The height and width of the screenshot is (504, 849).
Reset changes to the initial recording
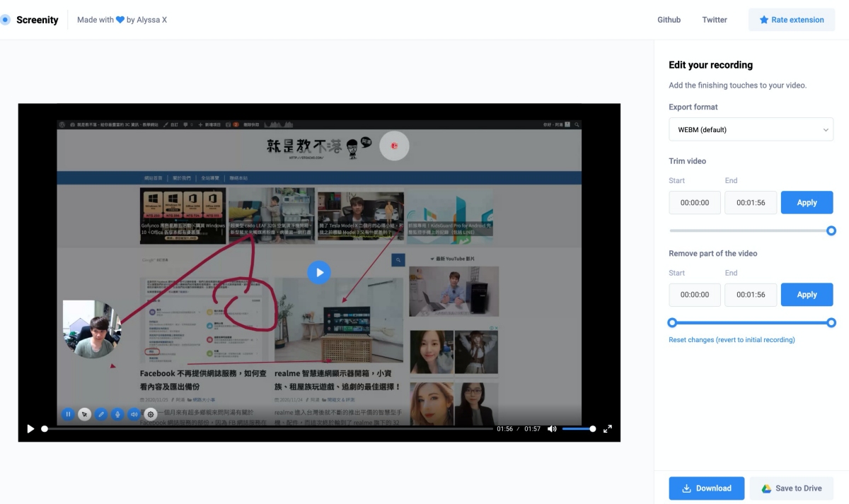coord(732,340)
